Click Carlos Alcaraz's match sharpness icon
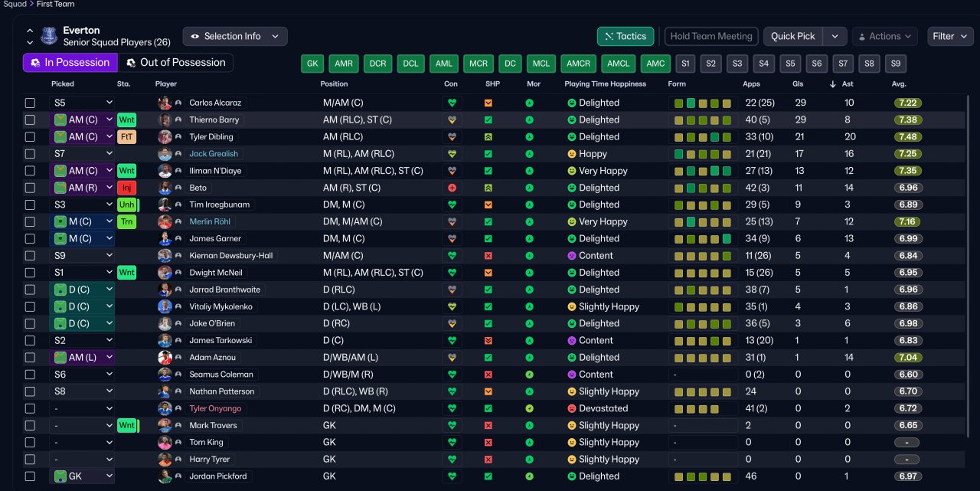Image resolution: width=980 pixels, height=491 pixels. point(488,103)
